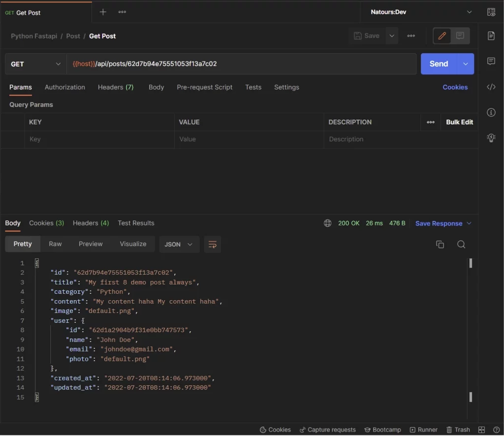
Task: Open Trash from the status bar
Action: (x=458, y=429)
